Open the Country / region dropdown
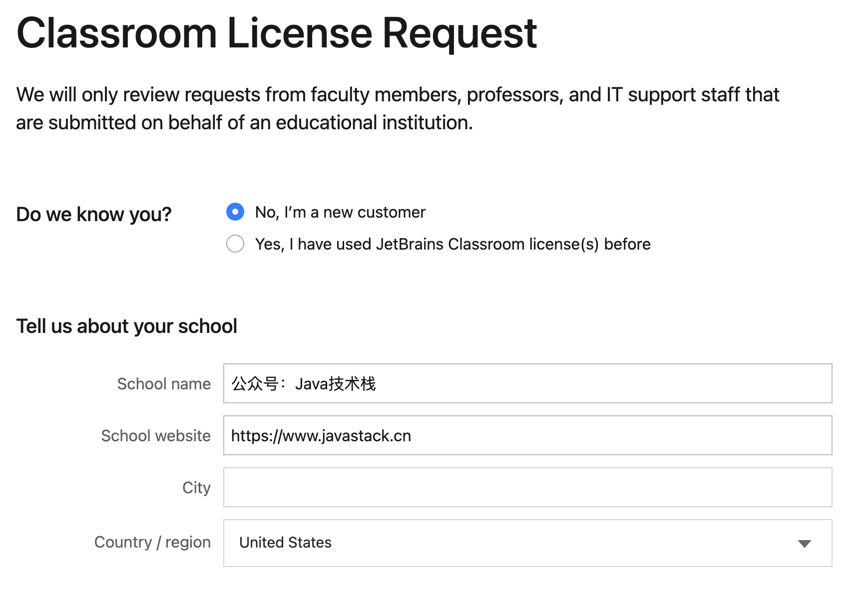 click(x=527, y=543)
